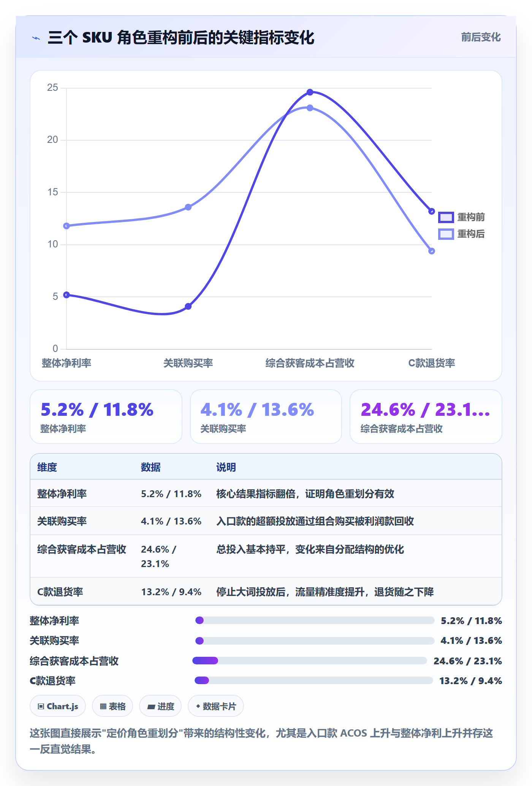Click the lightning icon beside the title

36,38
